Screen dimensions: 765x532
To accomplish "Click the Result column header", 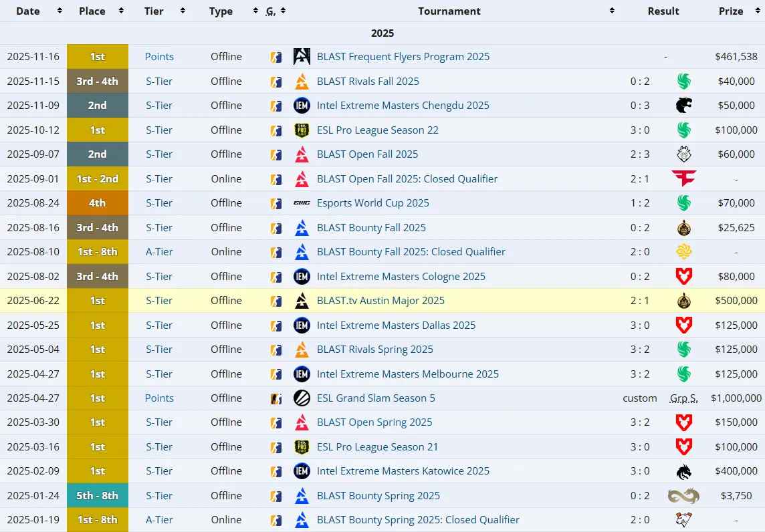I will (663, 11).
